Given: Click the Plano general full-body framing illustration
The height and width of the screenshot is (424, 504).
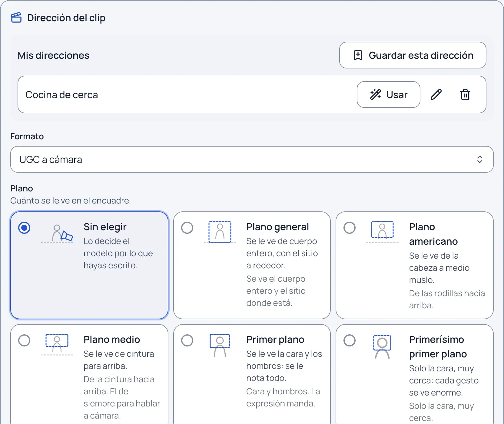Looking at the screenshot, I should click(x=220, y=232).
